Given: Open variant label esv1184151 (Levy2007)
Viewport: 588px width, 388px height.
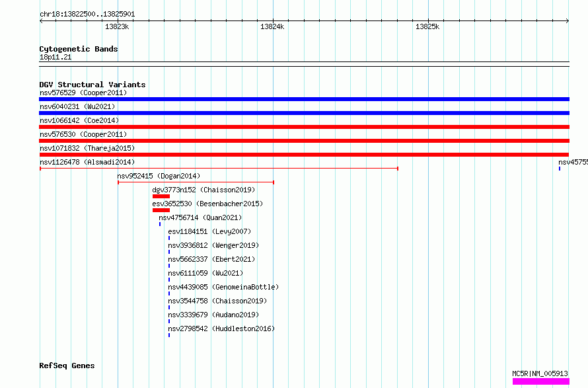Looking at the screenshot, I should pyautogui.click(x=209, y=231).
